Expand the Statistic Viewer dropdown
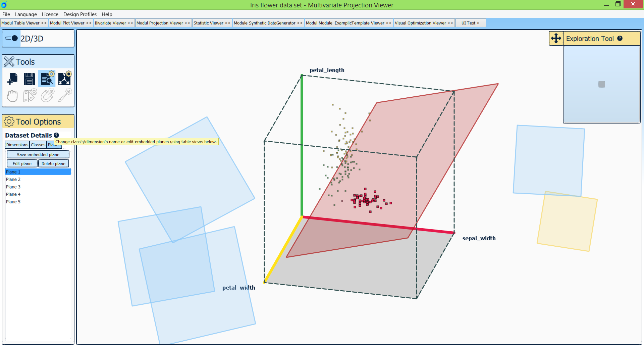The width and height of the screenshot is (644, 345). (212, 23)
